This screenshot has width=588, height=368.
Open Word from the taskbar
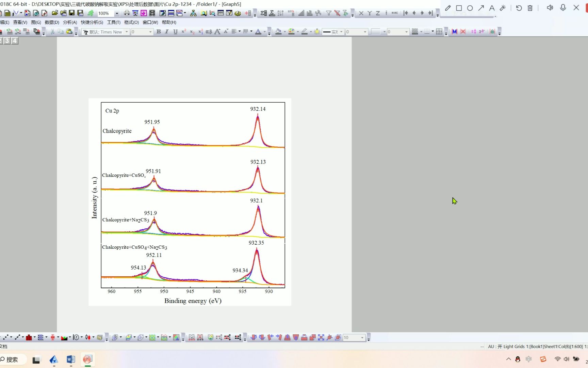[71, 359]
